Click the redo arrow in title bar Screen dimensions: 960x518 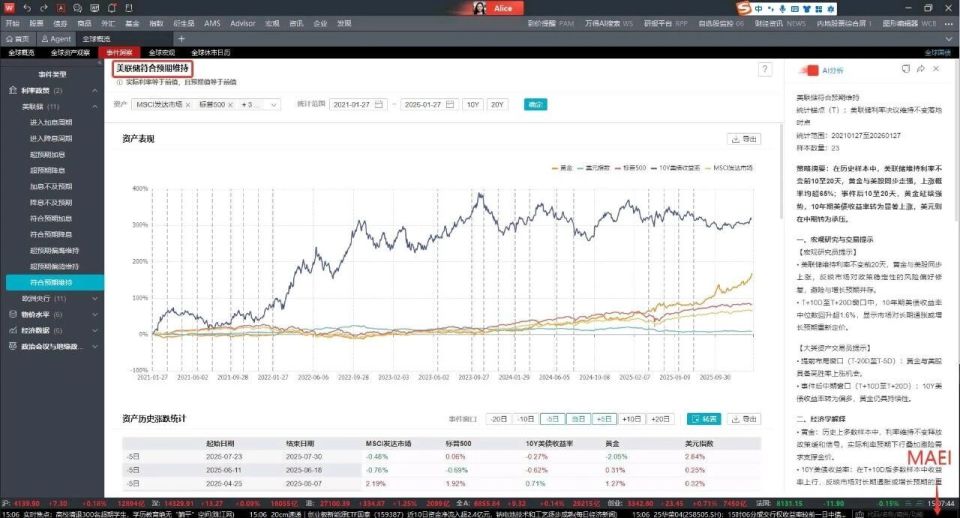coord(43,8)
